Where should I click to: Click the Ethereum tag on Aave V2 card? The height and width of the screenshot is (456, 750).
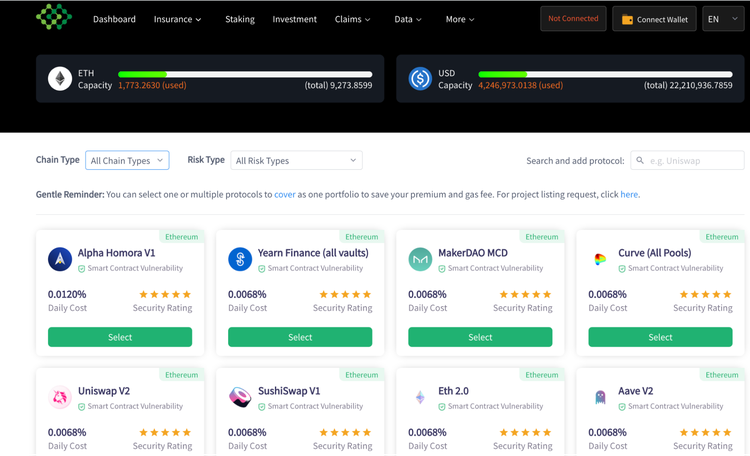(x=722, y=375)
